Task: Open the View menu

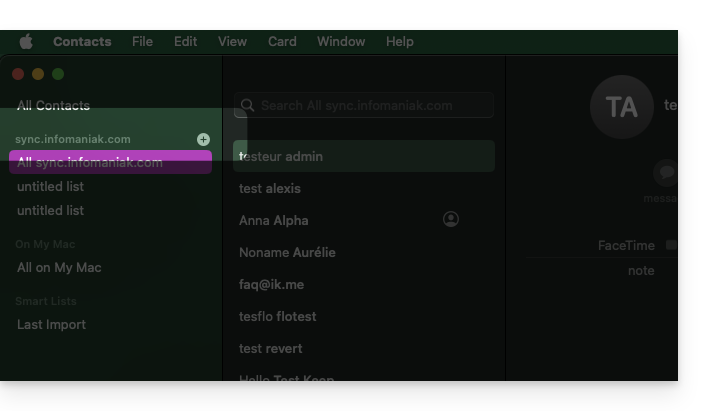Action: (x=232, y=42)
